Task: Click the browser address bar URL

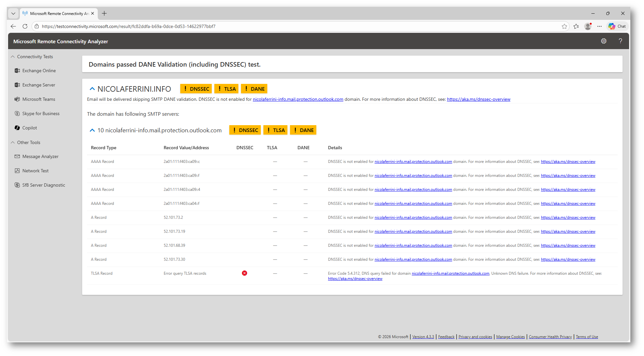Action: pyautogui.click(x=129, y=26)
